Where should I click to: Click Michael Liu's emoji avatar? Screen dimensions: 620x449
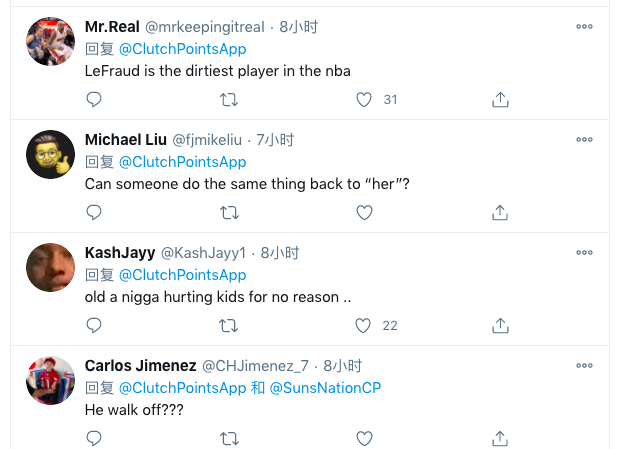(x=50, y=155)
